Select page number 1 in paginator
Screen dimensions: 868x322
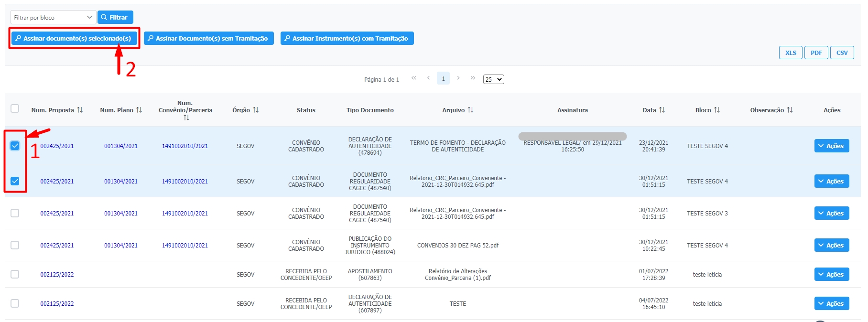click(443, 79)
